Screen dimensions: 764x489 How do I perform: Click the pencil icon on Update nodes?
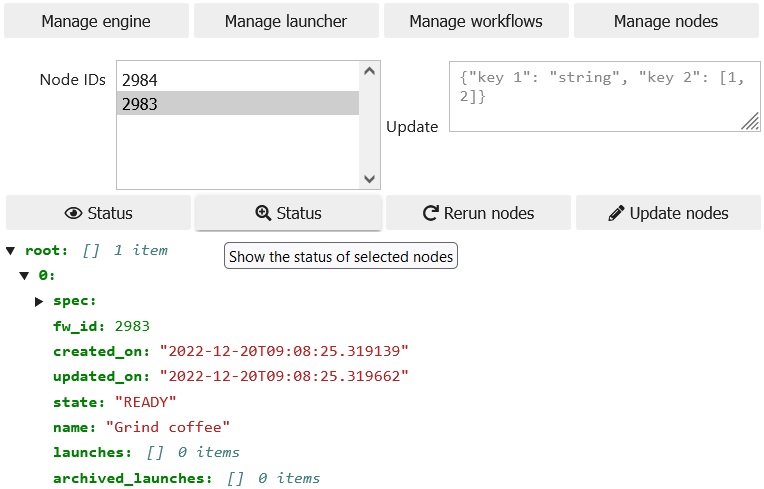(x=616, y=213)
